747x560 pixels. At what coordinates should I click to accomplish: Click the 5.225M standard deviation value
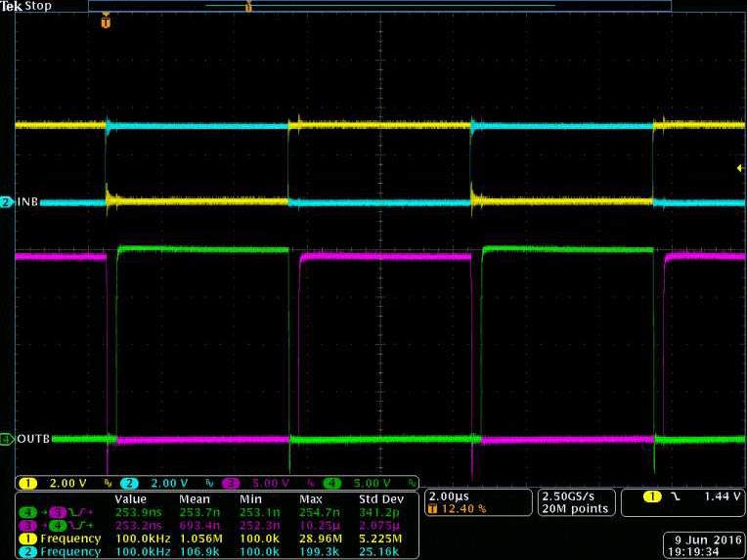tap(380, 538)
